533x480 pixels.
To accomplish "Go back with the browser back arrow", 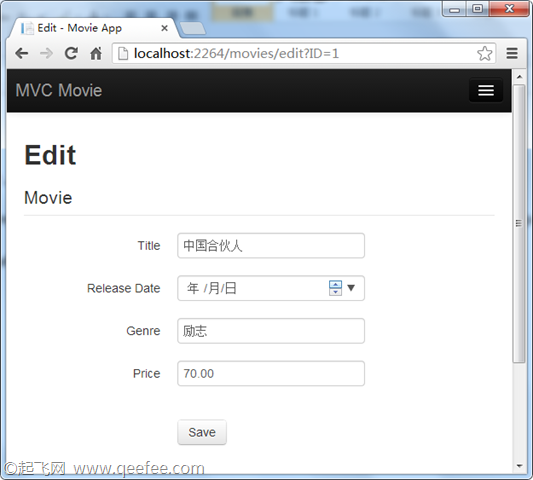I will pos(22,53).
